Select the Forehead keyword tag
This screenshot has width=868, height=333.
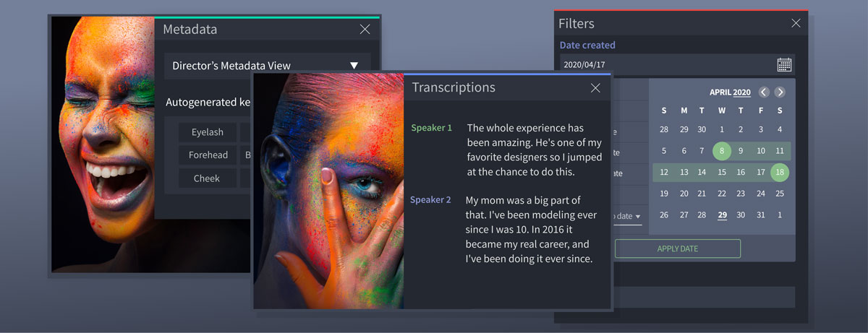click(x=208, y=155)
